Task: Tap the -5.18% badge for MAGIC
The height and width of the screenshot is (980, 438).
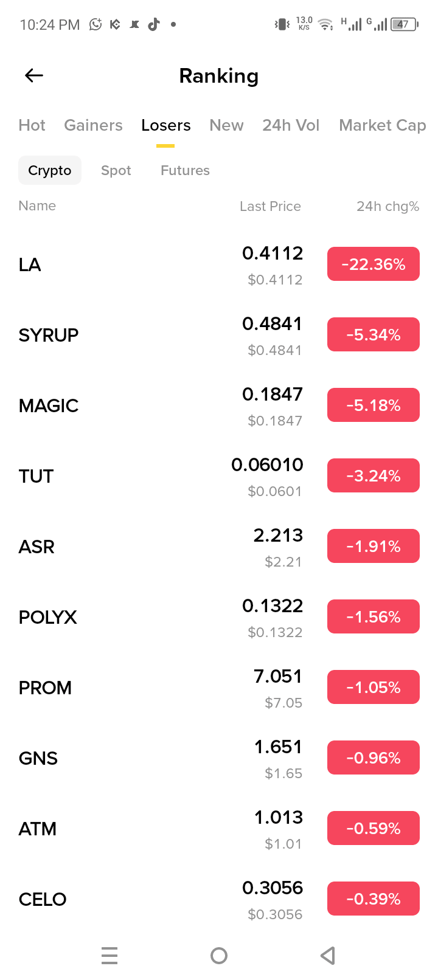Action: [374, 405]
